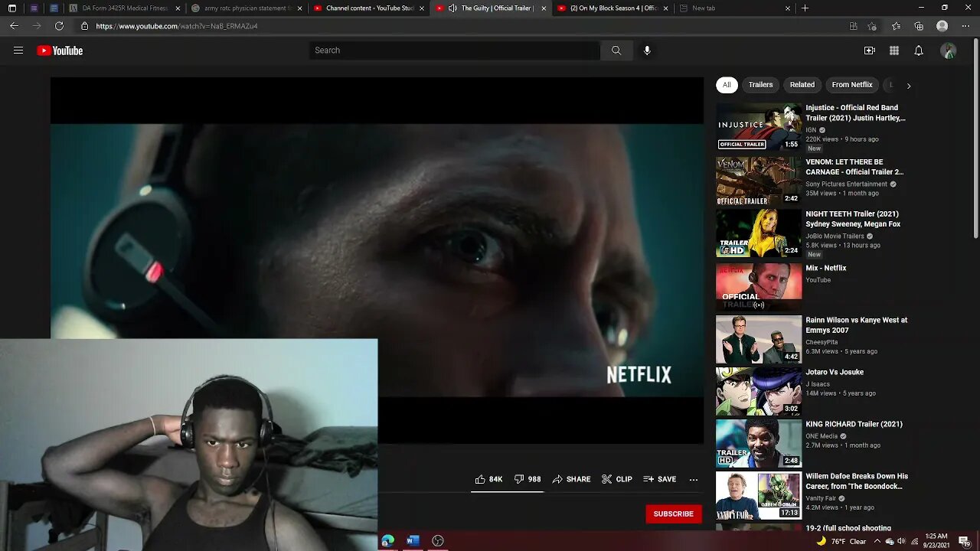Open the Injustice trailer thumbnail
This screenshot has width=980, height=551.
pos(759,127)
